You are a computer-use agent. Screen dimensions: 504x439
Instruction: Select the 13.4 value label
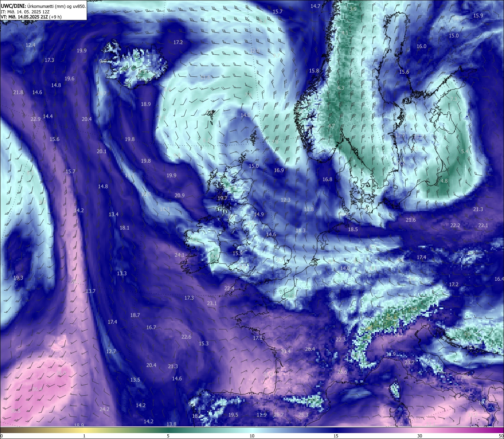tap(113, 215)
